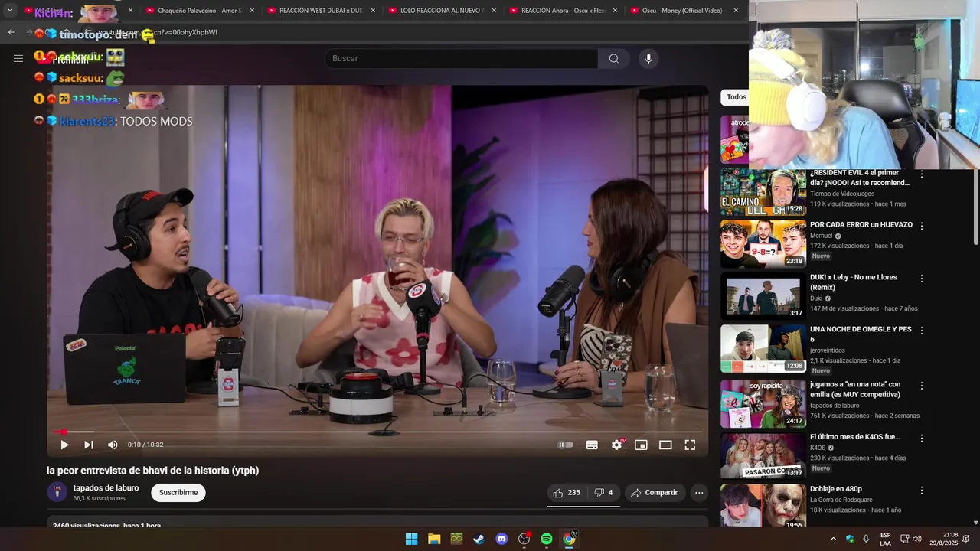Open the DUKI x Leby remix thumbnail

tap(763, 296)
